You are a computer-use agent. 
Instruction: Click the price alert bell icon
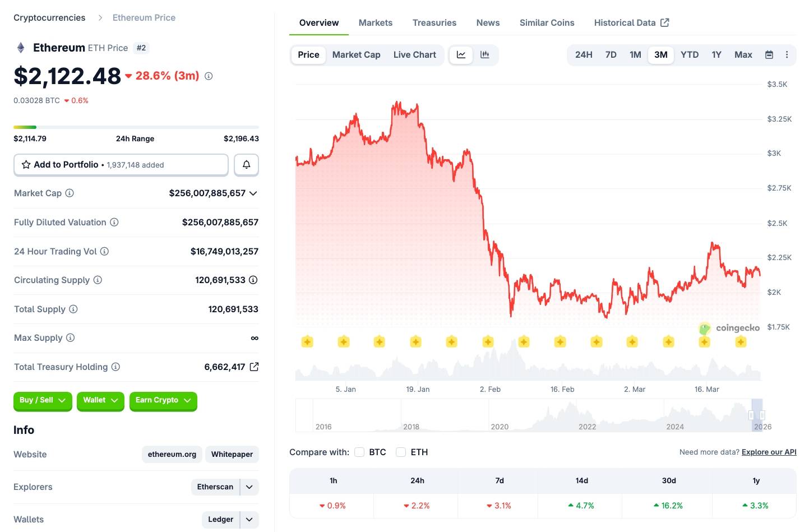click(246, 165)
